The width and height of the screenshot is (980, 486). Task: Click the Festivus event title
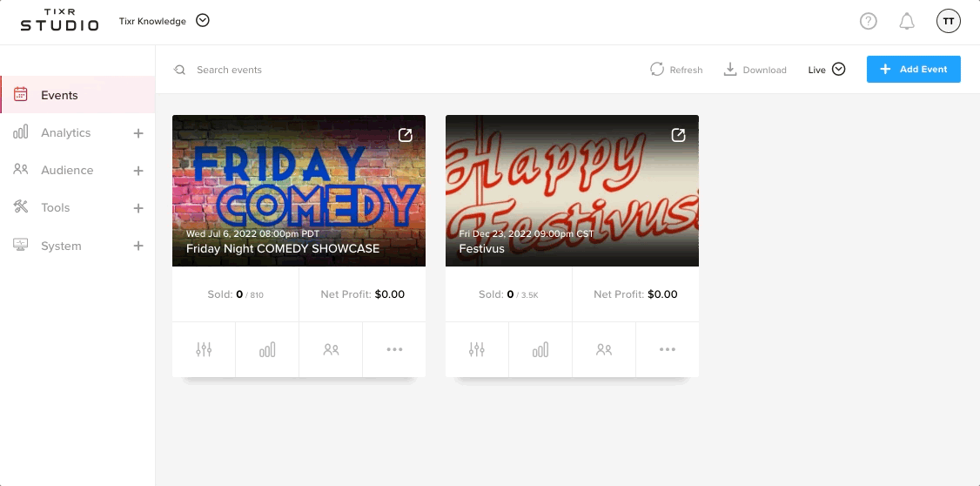tap(481, 248)
